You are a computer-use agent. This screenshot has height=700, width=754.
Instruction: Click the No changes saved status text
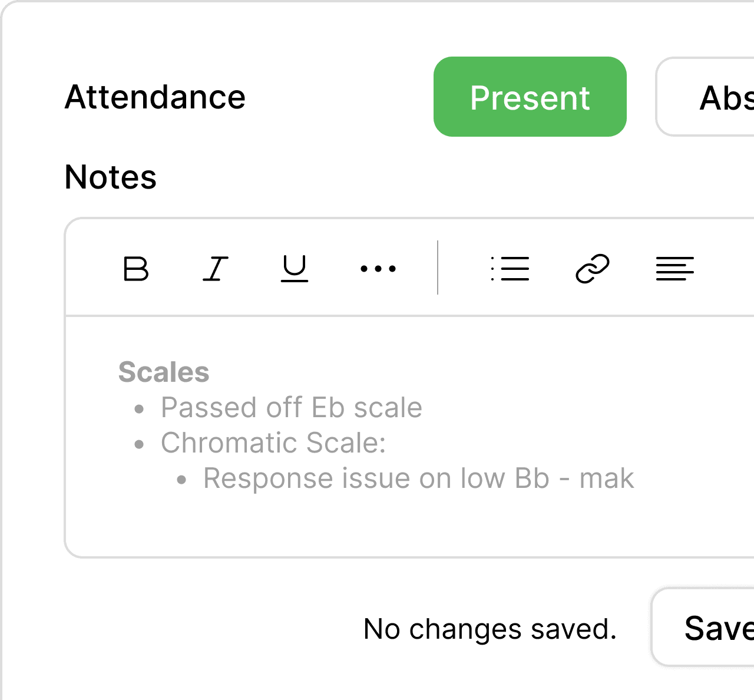pos(490,628)
